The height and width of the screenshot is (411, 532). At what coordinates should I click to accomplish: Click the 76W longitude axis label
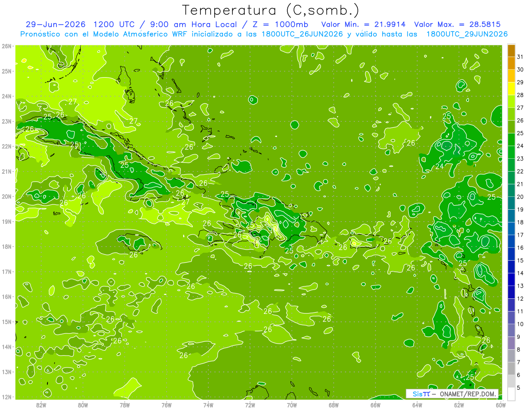coord(167,405)
